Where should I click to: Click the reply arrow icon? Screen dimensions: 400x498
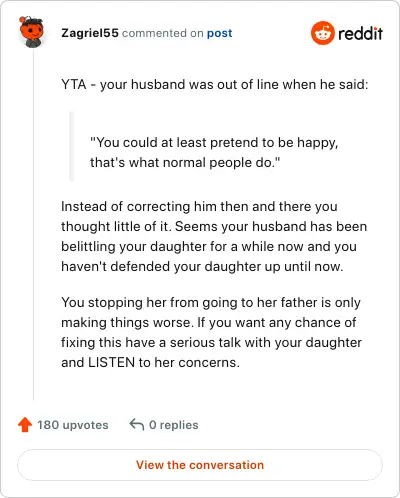[137, 424]
